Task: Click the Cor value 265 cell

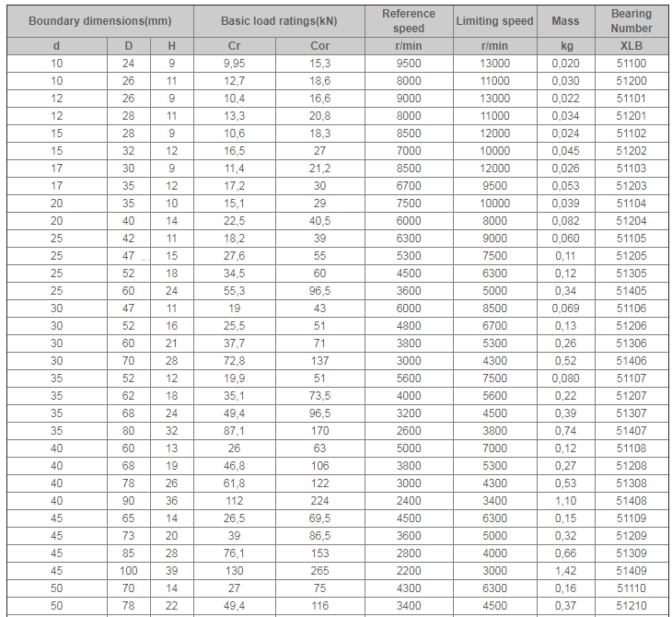Action: click(319, 570)
